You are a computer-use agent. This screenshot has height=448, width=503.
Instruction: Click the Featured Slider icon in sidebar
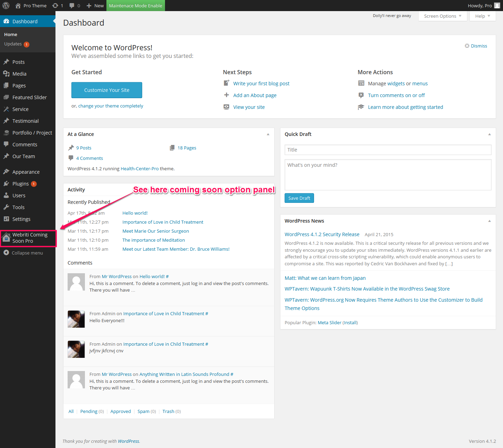click(6, 97)
